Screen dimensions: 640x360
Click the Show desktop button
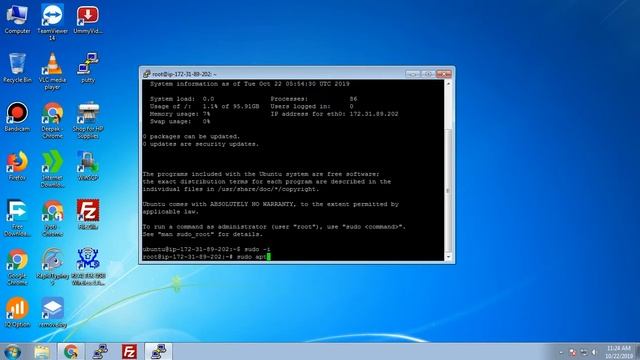tap(637, 352)
